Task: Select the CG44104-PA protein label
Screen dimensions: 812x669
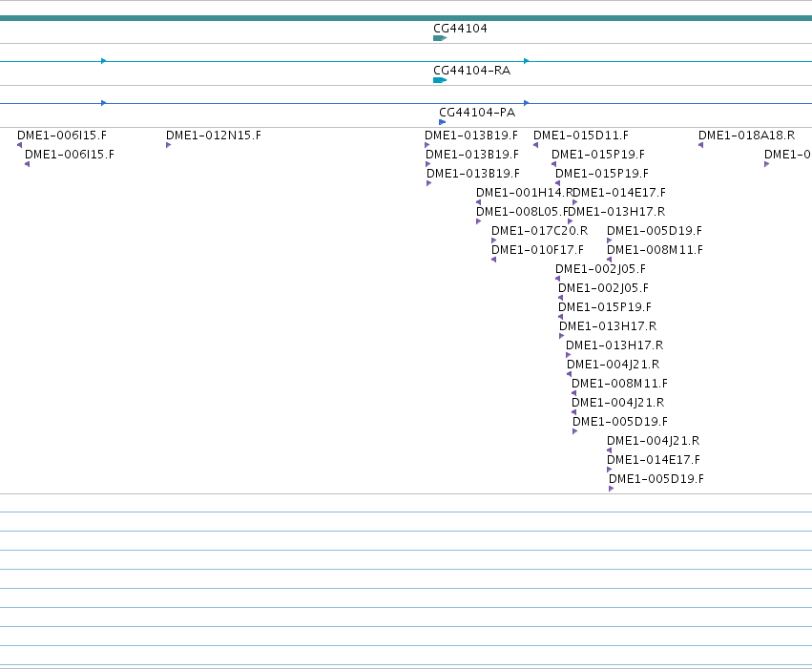Action: click(x=477, y=113)
